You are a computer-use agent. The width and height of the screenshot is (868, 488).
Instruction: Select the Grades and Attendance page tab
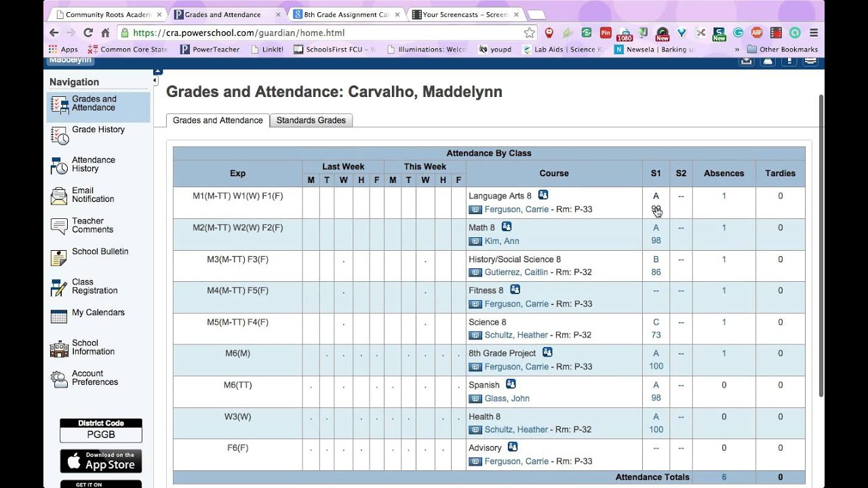(218, 121)
